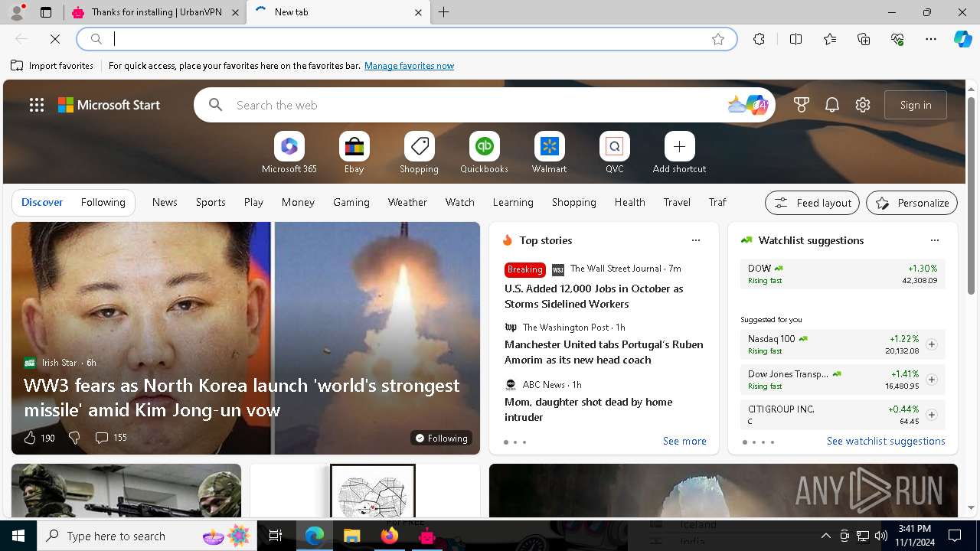Open Browser essentials heart icon
The width and height of the screenshot is (980, 551).
(897, 39)
